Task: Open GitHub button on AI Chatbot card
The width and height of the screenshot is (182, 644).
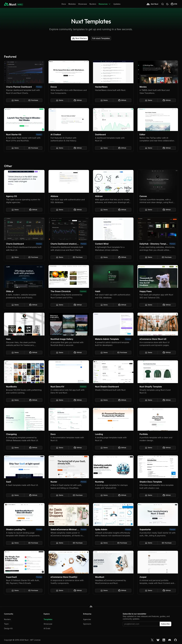Action: (x=78, y=148)
